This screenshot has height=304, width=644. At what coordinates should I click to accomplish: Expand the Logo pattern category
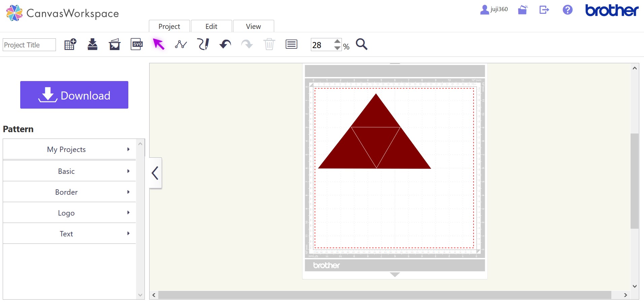click(69, 213)
